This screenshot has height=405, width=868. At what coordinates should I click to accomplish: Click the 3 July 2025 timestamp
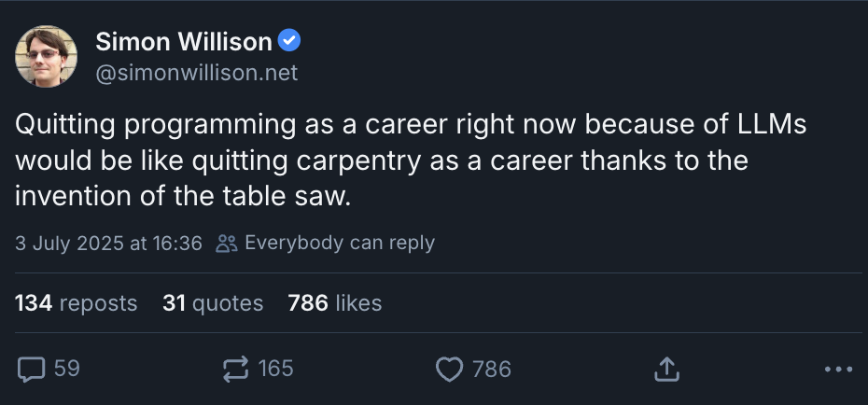[x=108, y=244]
